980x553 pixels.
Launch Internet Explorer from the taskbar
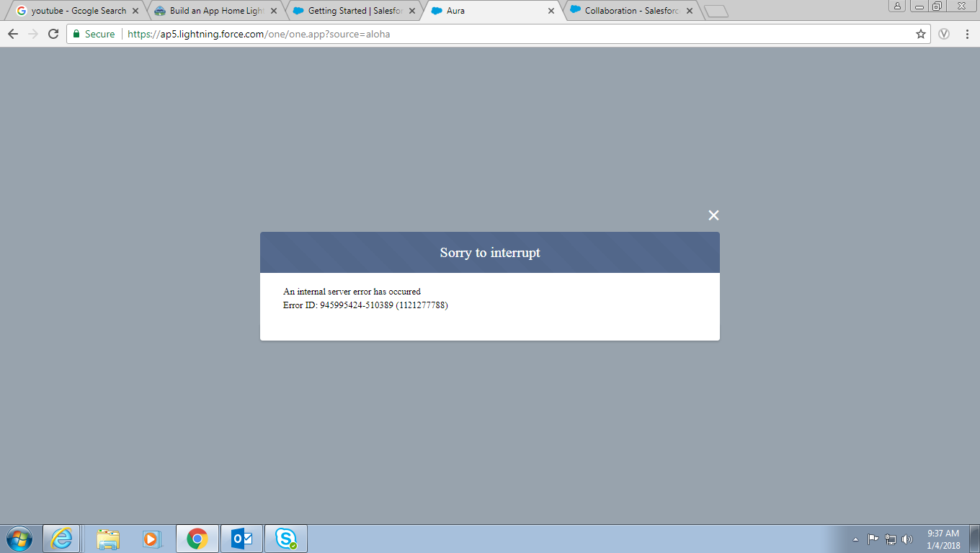(x=61, y=539)
